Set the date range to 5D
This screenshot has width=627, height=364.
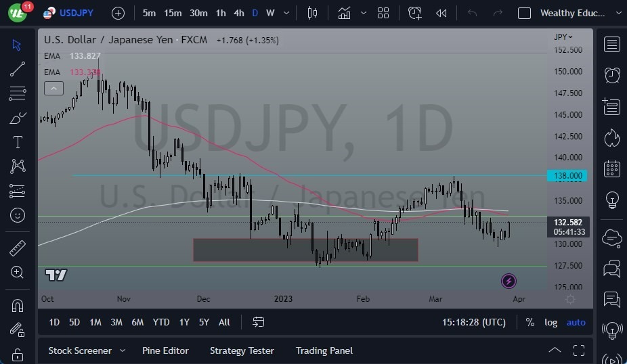point(74,322)
